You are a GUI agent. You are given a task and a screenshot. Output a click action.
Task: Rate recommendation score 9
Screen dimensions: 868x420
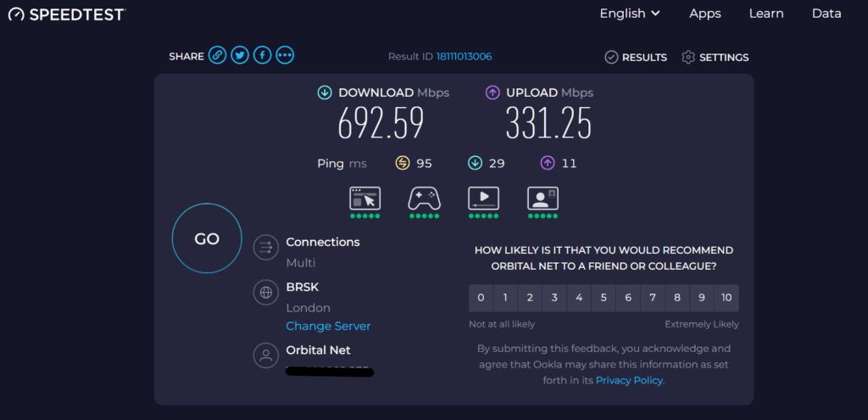701,298
